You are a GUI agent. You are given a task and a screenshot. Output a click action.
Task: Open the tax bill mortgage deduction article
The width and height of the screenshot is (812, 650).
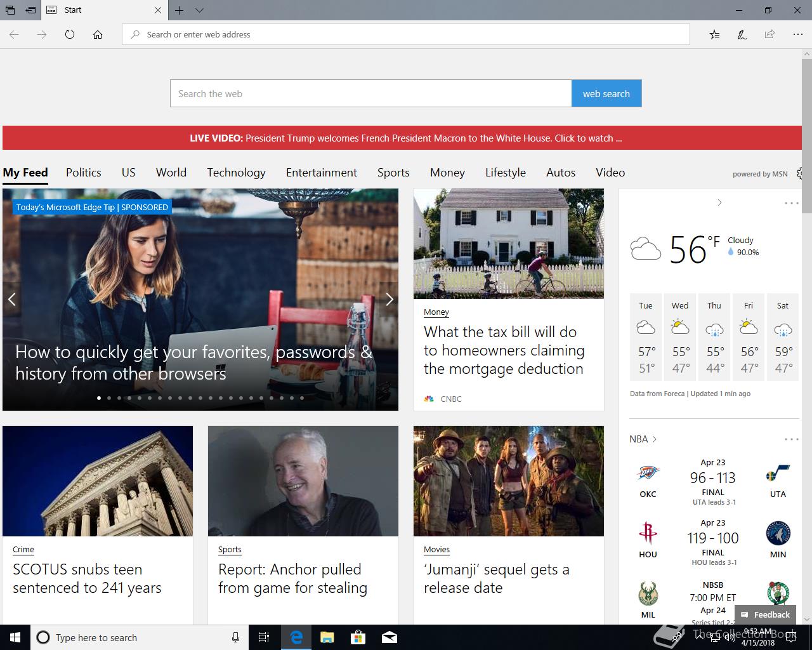[504, 350]
